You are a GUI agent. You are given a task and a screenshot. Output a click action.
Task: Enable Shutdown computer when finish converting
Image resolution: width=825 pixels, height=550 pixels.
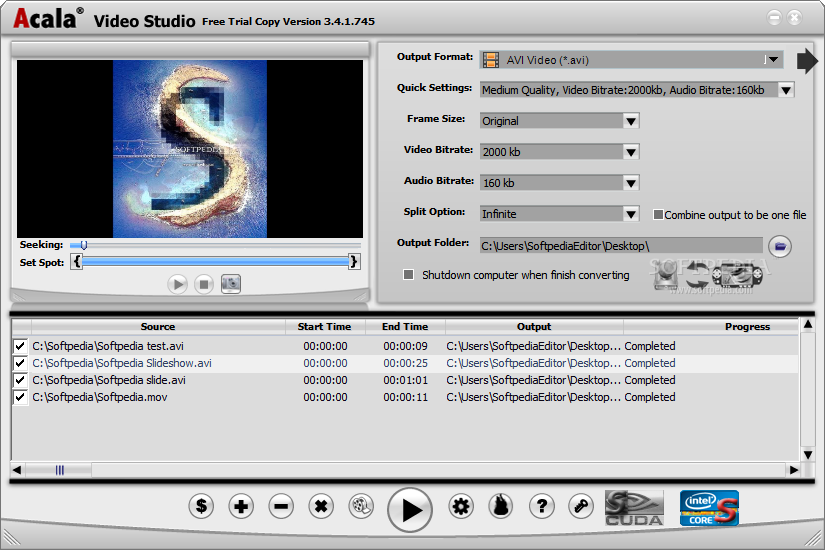coord(408,275)
